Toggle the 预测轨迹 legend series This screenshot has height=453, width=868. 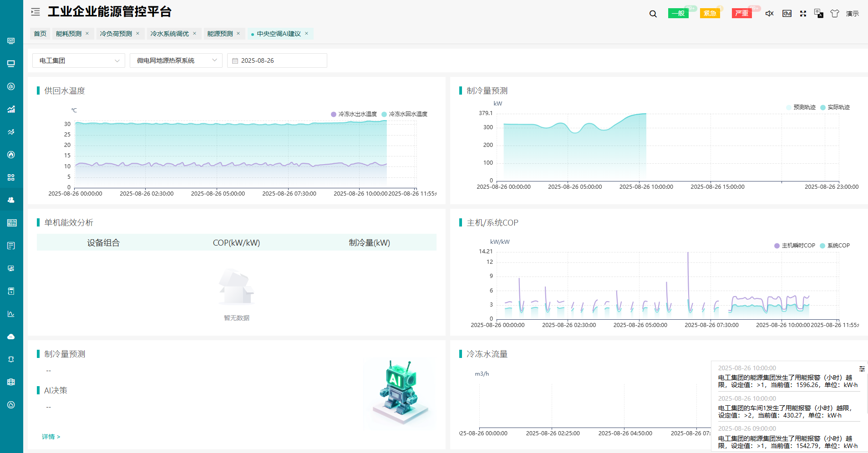coord(801,107)
